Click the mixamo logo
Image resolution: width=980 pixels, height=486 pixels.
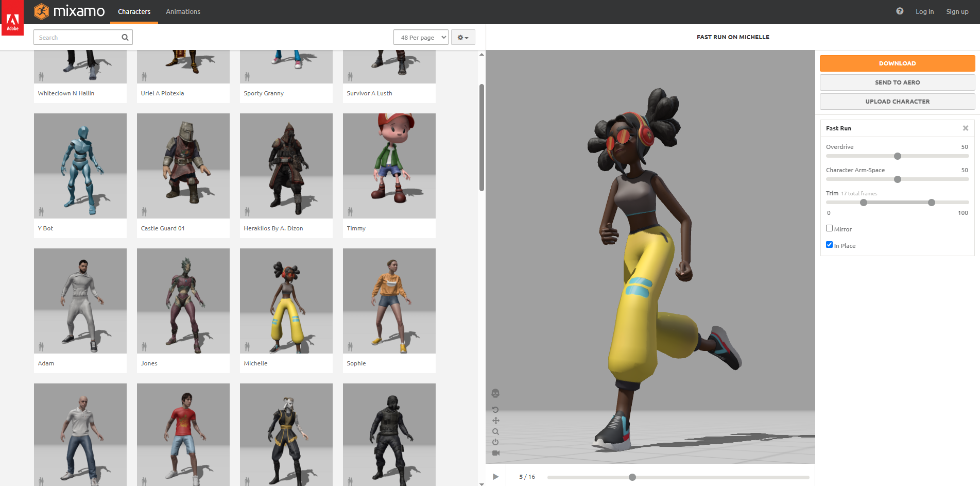(x=70, y=11)
